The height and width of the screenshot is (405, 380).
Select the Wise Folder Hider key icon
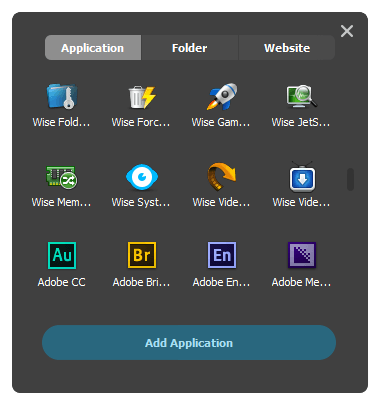tap(62, 96)
